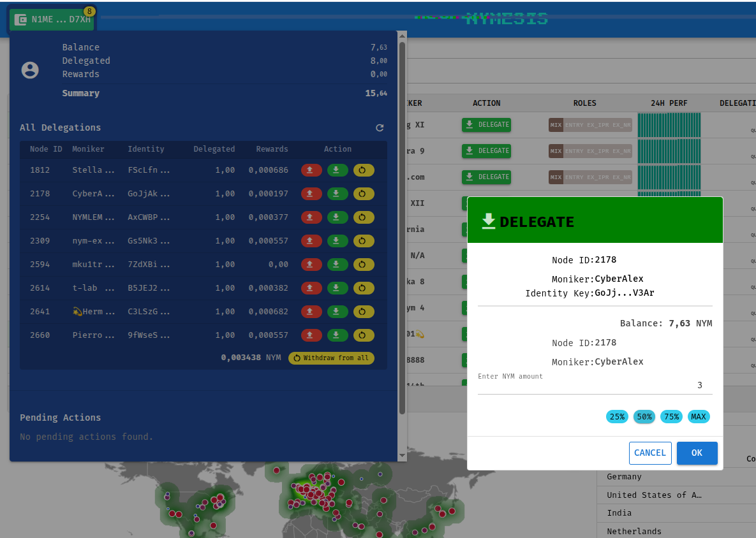Viewport: 756px width, 538px height.
Task: Click the ROLES column header
Action: [584, 103]
